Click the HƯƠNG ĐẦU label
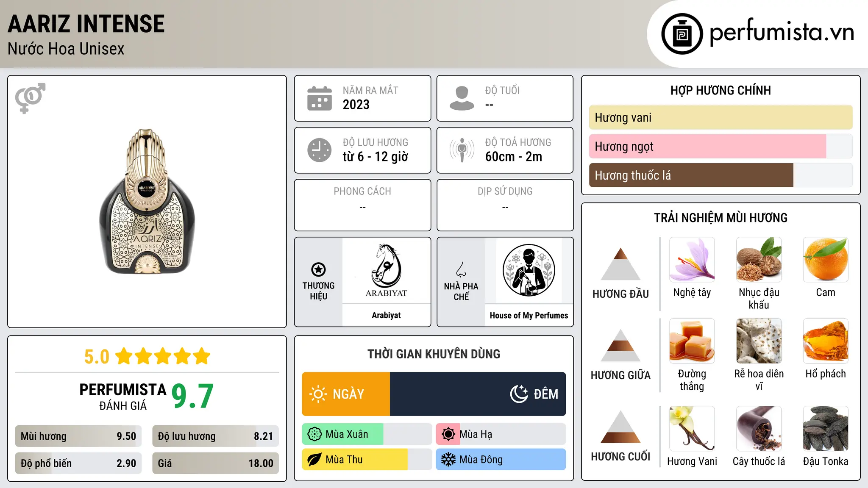The width and height of the screenshot is (868, 488). pos(620,294)
